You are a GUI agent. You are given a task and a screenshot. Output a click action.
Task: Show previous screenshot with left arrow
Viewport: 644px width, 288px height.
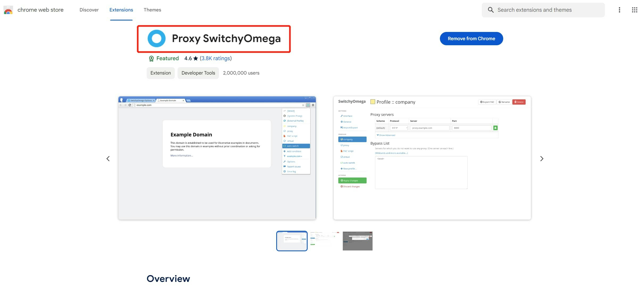click(108, 159)
